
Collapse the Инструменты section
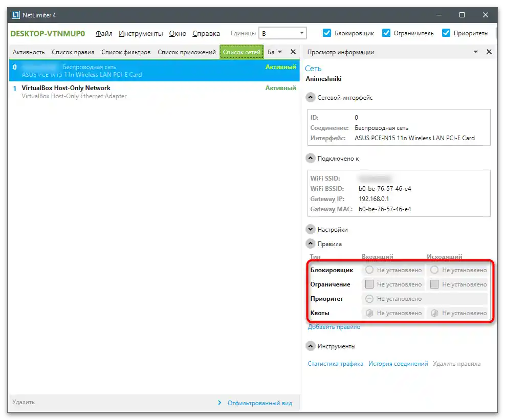(x=310, y=346)
